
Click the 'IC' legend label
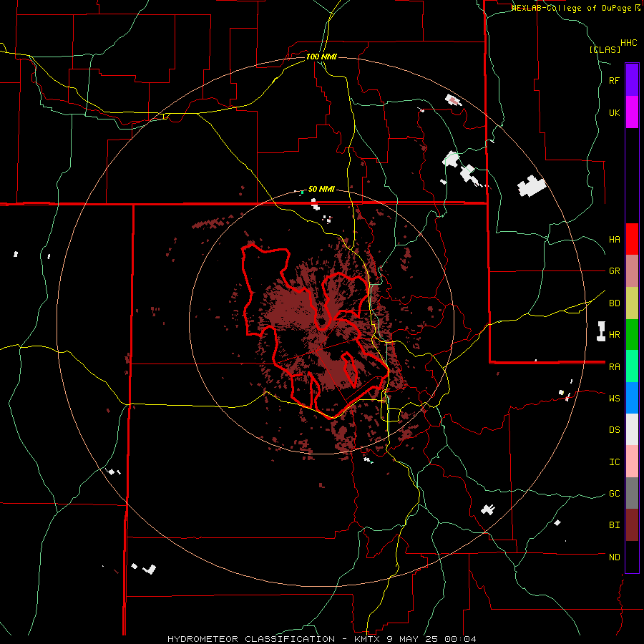[614, 462]
